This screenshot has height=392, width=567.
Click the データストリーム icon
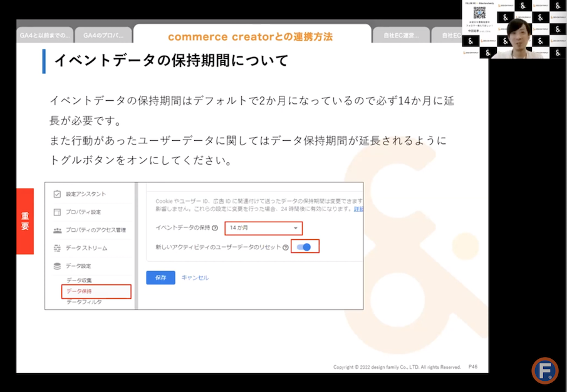[x=57, y=248]
